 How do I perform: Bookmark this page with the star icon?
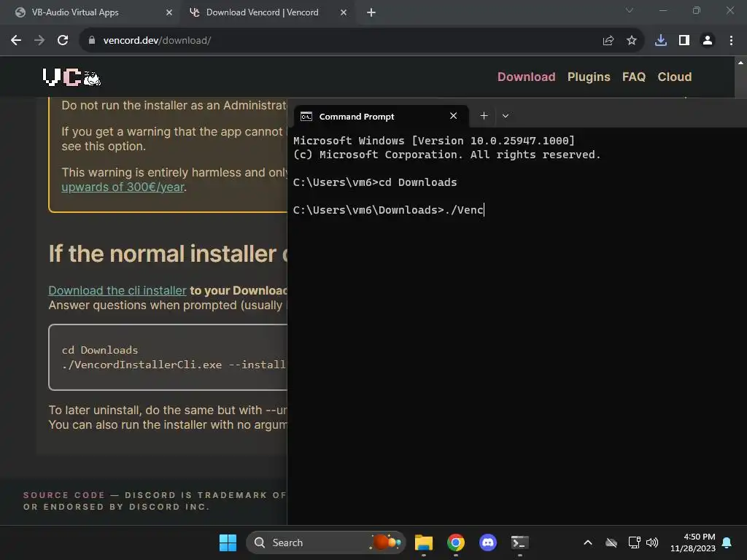tap(631, 41)
